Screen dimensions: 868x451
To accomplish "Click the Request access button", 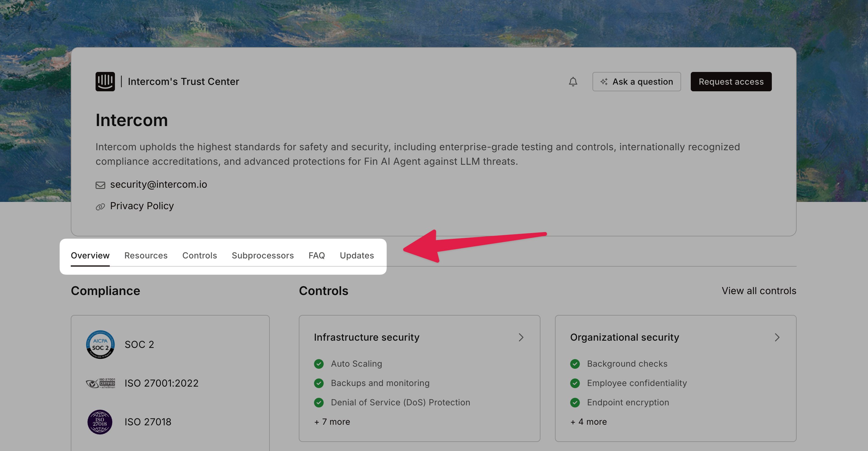I will point(731,82).
